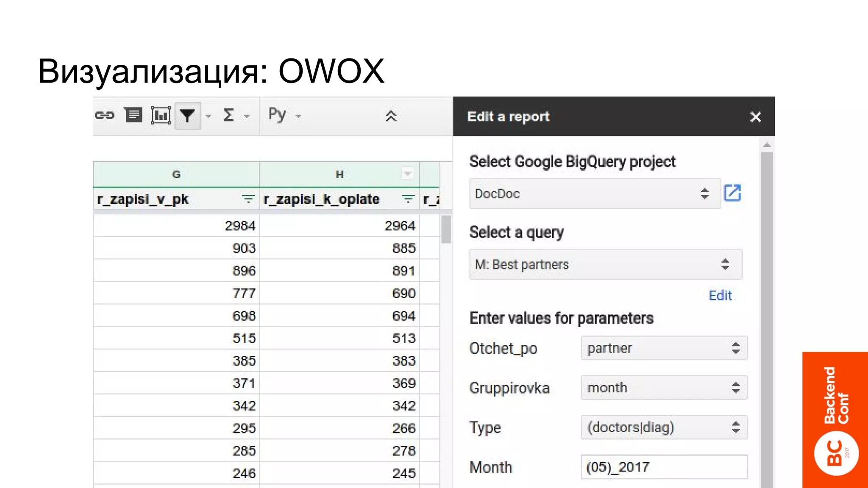Open the Type (doctors|diag) dropdown

(664, 427)
